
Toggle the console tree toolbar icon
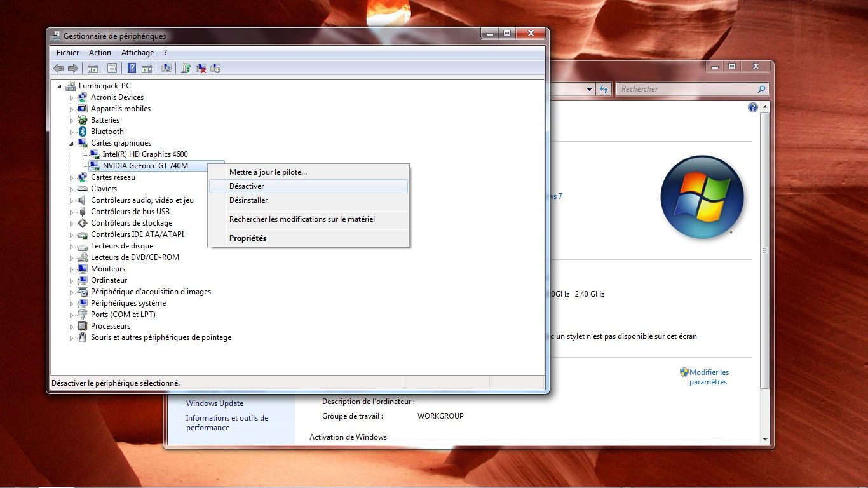pos(93,68)
